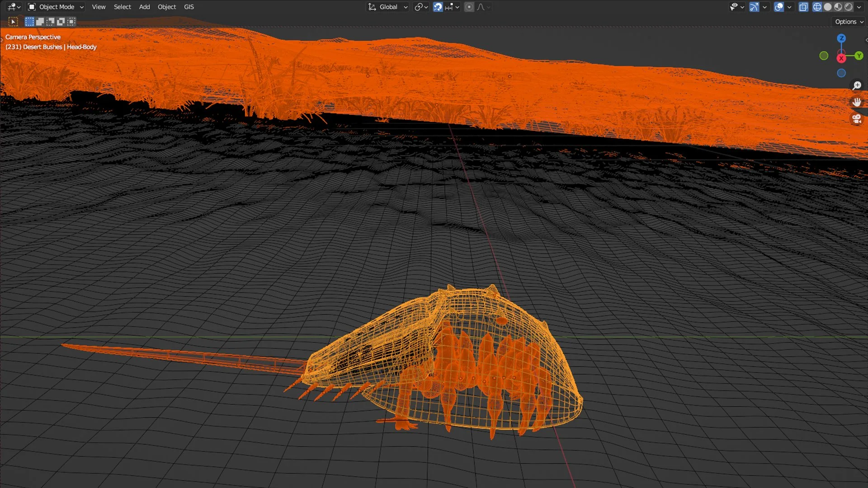
Task: Choose the extend selection mode icon
Action: [40, 21]
